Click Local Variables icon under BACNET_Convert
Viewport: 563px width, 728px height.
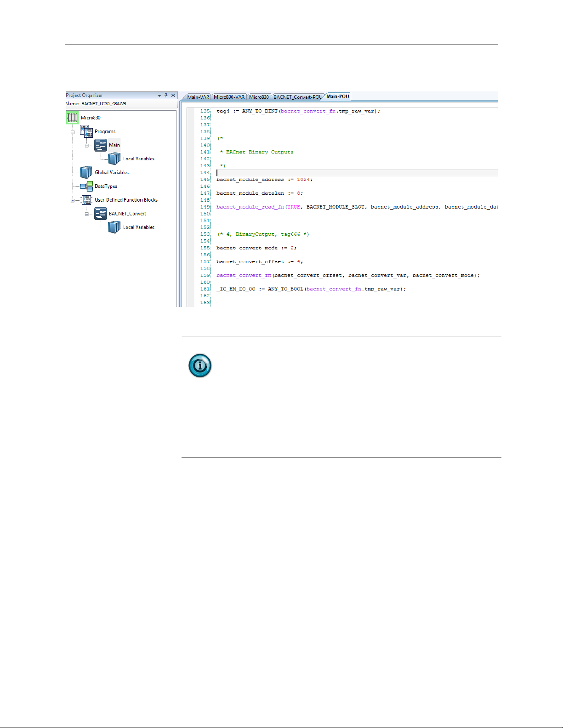114,227
